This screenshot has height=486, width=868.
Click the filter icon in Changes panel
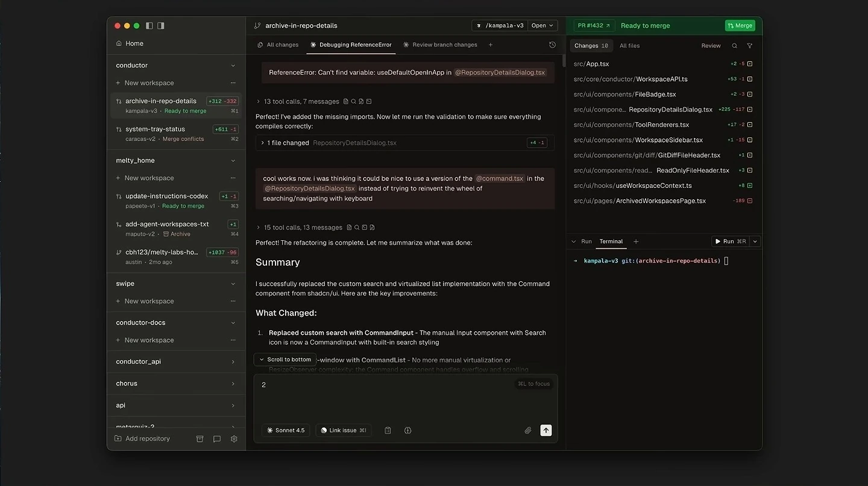pos(750,46)
